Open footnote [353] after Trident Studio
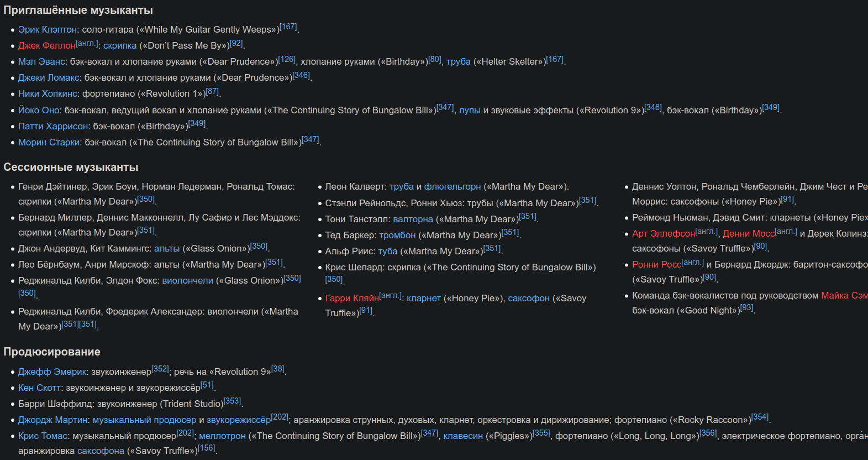 point(233,401)
